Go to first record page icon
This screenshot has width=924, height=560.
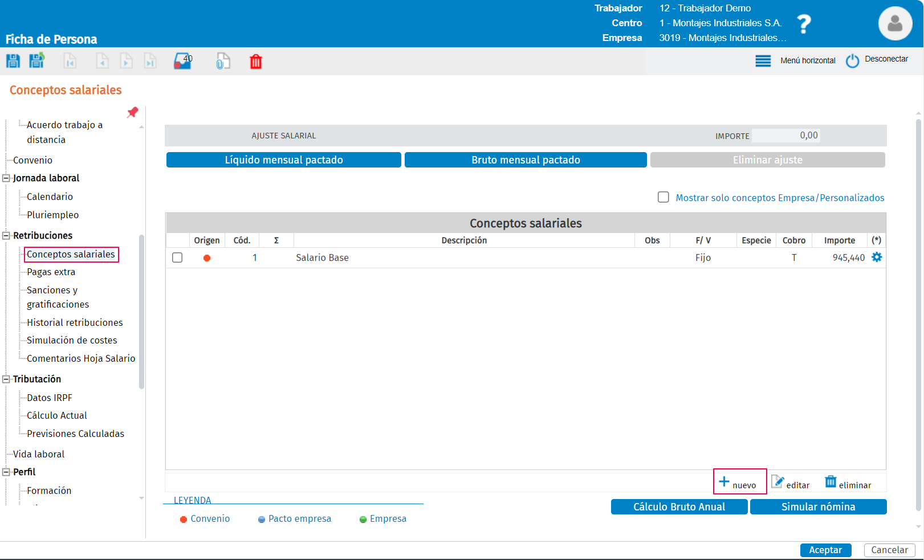[x=70, y=61]
